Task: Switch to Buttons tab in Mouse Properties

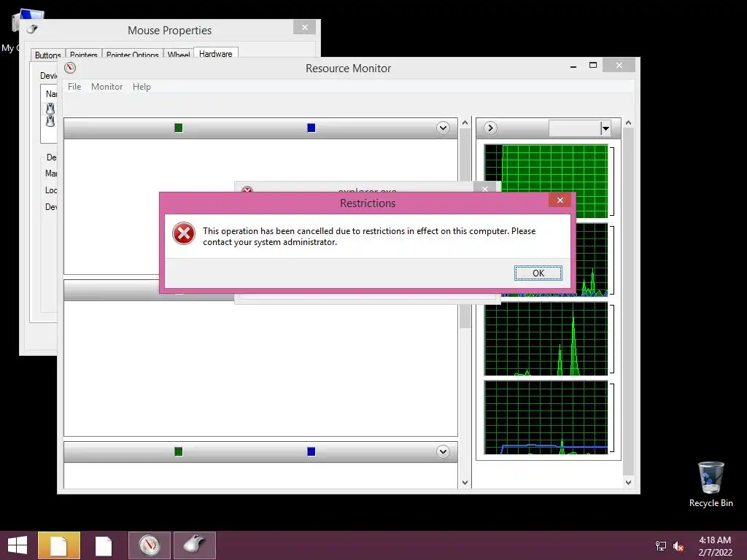Action: click(x=47, y=55)
